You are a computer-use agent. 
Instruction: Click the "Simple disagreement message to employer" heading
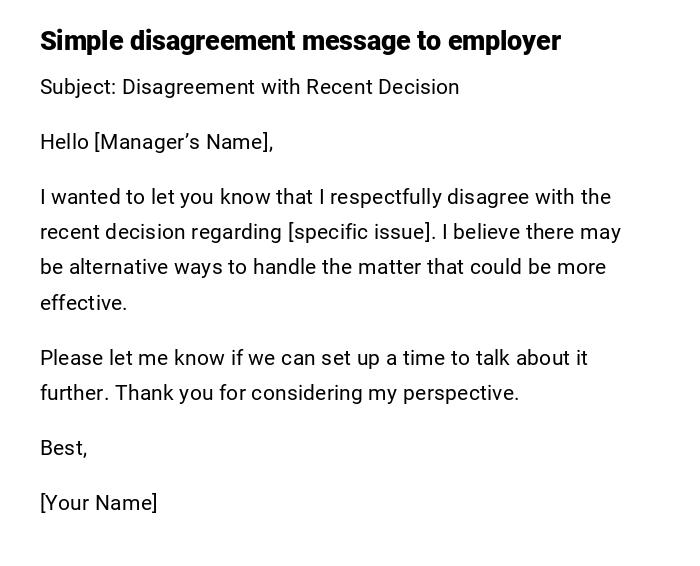pyautogui.click(x=300, y=41)
